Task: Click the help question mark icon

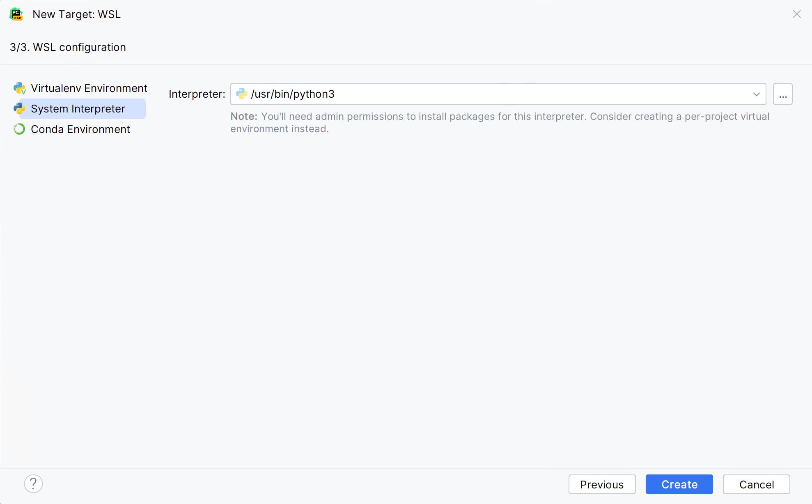Action: [x=33, y=483]
